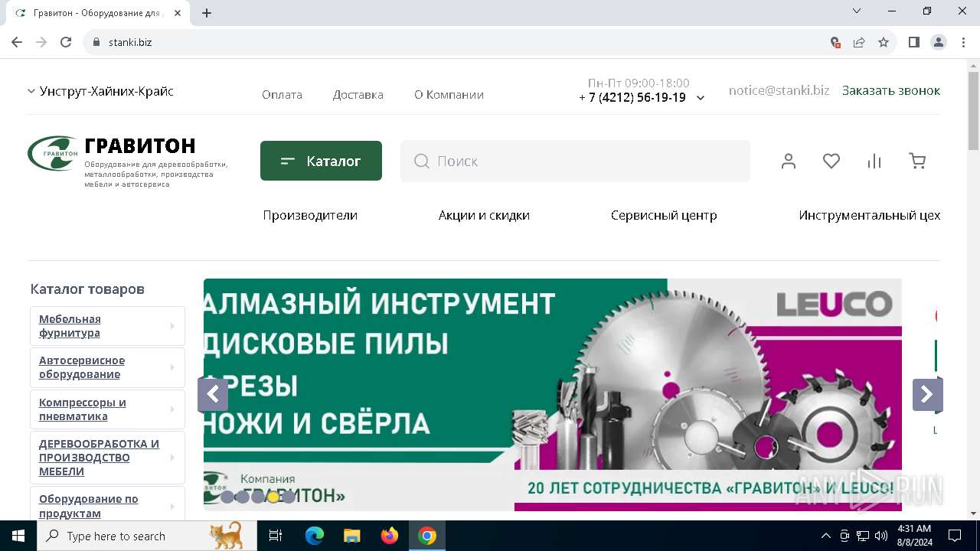
Task: Open File Explorer from the taskbar
Action: click(x=351, y=536)
